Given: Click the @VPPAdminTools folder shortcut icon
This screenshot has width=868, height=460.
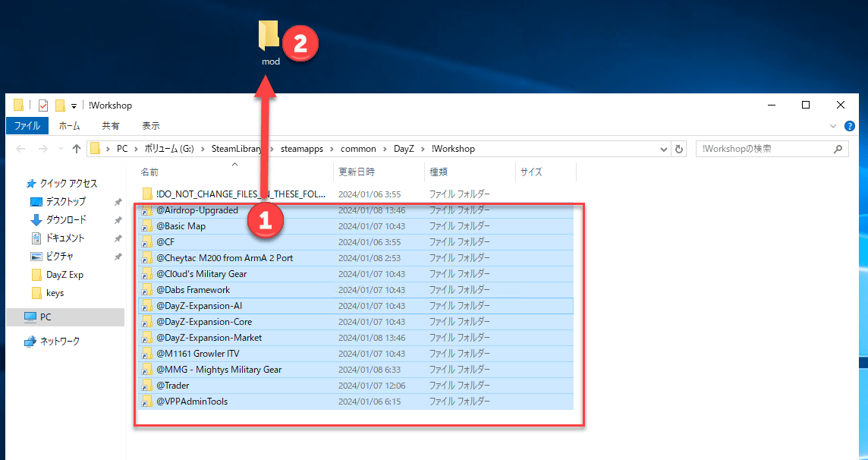Looking at the screenshot, I should click(x=146, y=402).
